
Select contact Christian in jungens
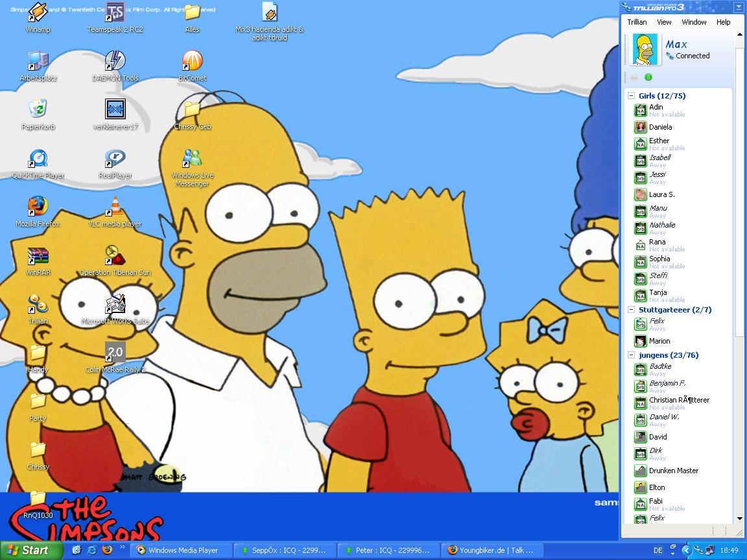[x=678, y=403]
